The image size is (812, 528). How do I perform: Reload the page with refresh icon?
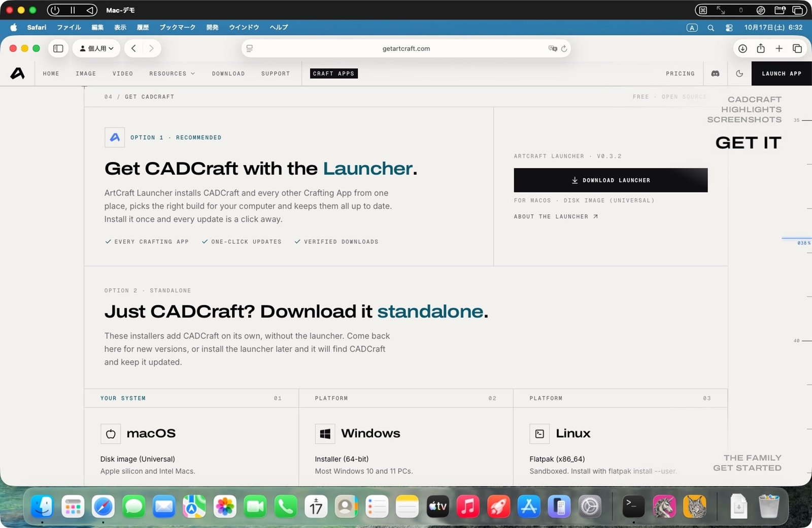coord(564,49)
